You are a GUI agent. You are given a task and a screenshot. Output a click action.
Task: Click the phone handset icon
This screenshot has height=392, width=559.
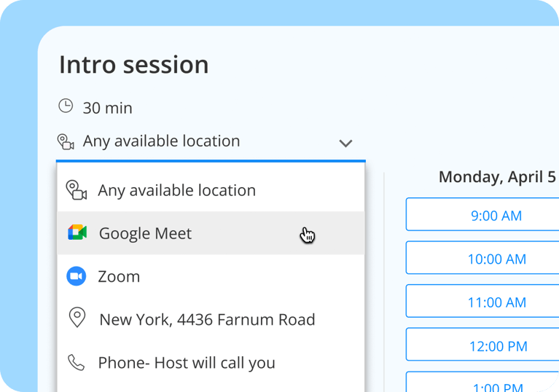click(x=77, y=362)
